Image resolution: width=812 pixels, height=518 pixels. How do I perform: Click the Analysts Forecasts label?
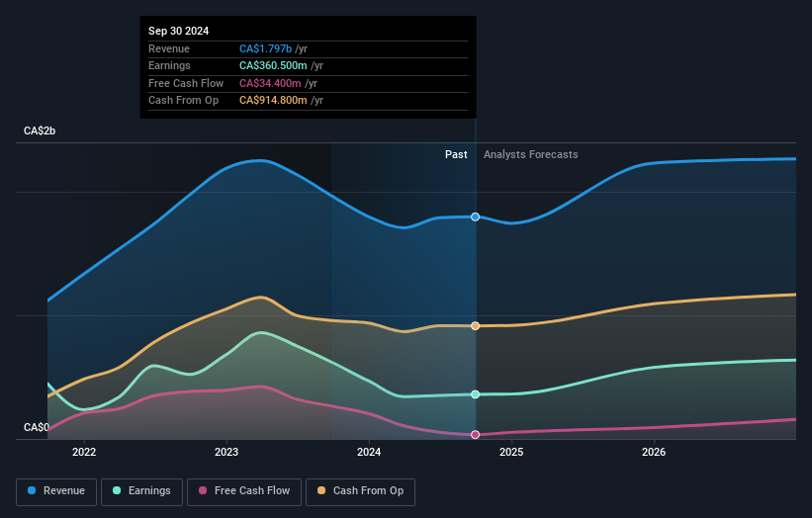pos(531,155)
